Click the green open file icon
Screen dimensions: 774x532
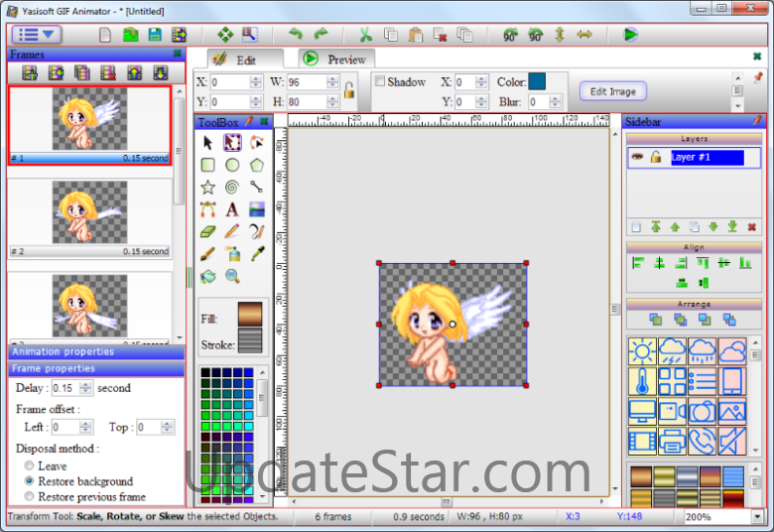(x=130, y=35)
